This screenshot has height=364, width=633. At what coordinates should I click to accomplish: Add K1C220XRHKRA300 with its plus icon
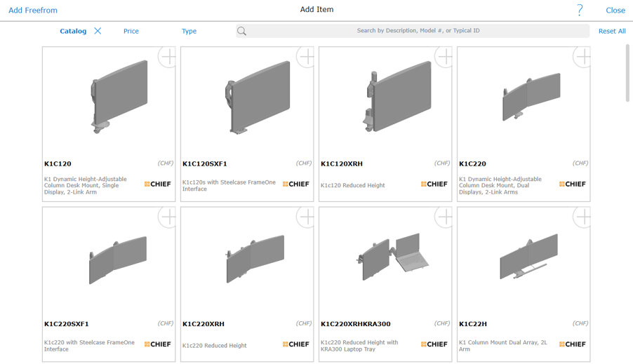[x=444, y=217]
